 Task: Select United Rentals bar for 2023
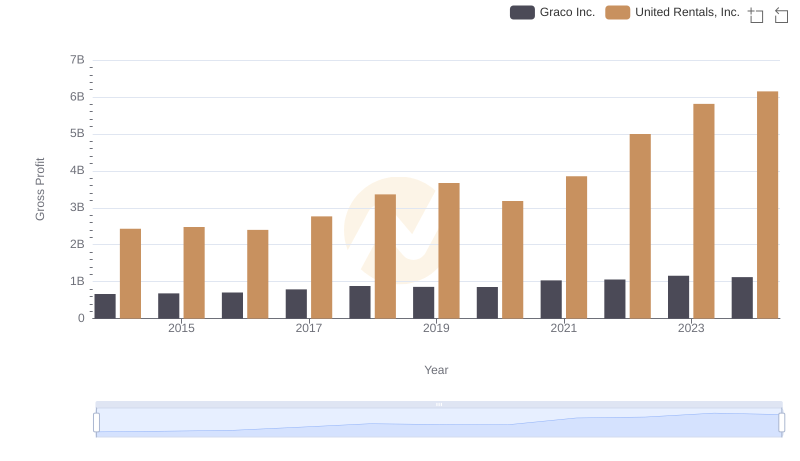(x=704, y=211)
